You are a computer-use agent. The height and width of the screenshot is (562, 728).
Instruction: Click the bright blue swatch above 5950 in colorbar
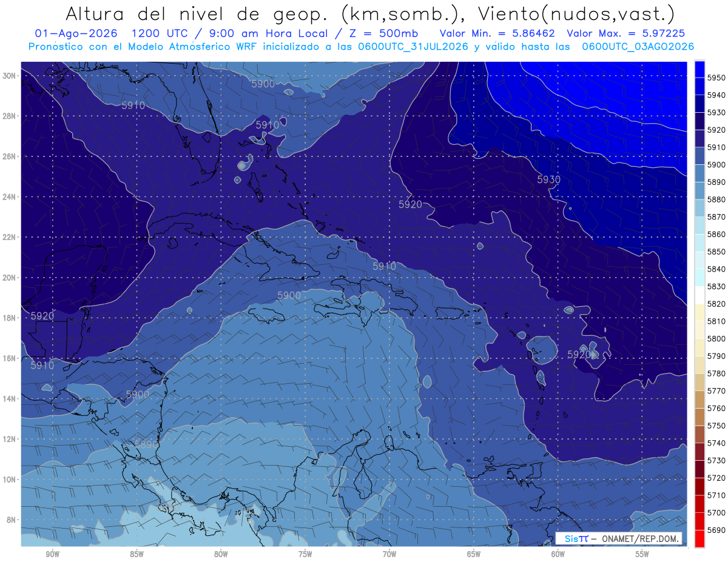(699, 69)
